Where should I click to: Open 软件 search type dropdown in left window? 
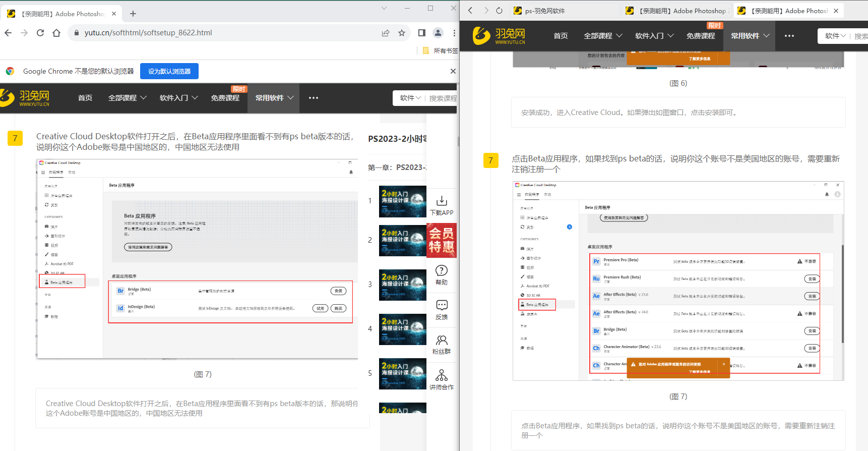[x=410, y=98]
